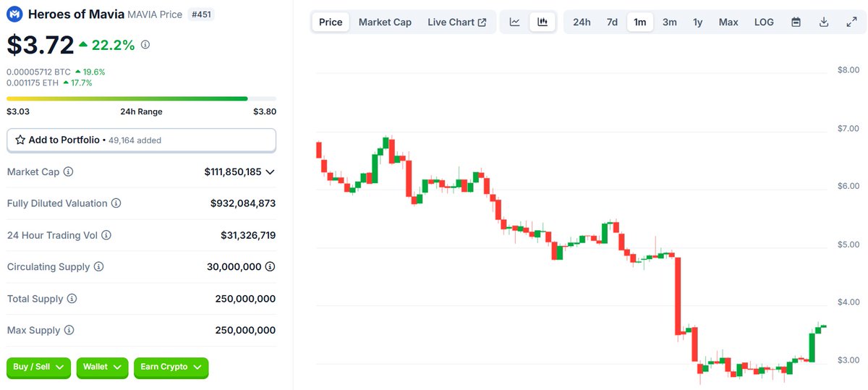Show Fully Diluted Valuation info icon
This screenshot has width=868, height=390.
(x=116, y=203)
